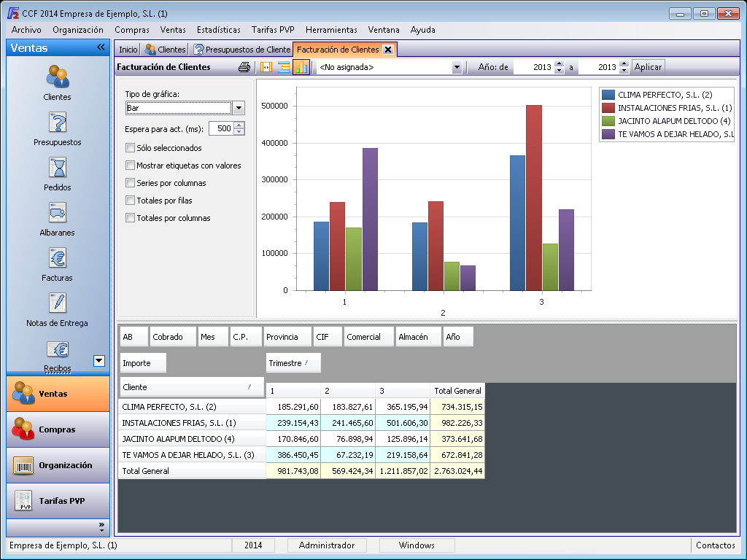Sort by the Trimestre field header

293,363
